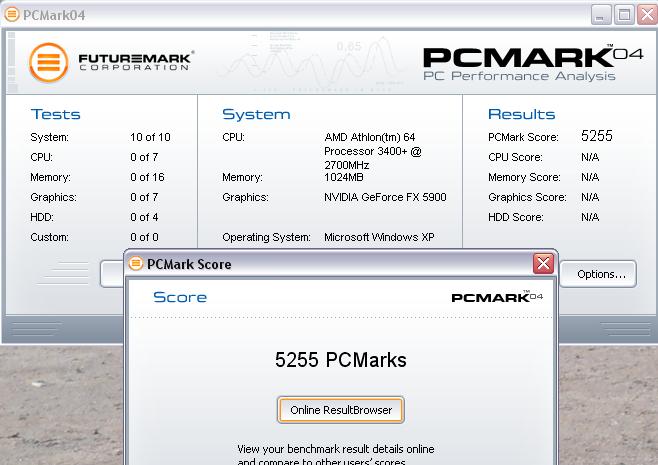Click the Results heading
Viewport: 658px width, 465px height.
[521, 114]
